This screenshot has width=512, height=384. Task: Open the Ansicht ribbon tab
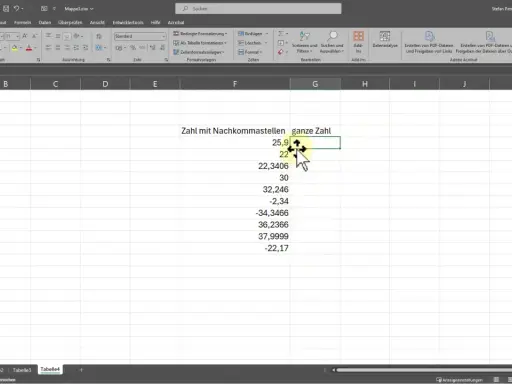(x=97, y=23)
